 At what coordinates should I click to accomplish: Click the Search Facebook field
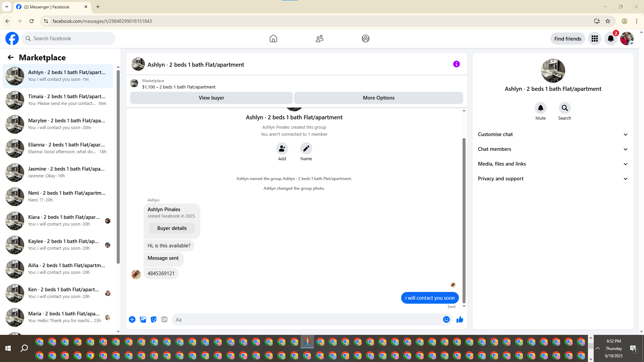[68, 39]
